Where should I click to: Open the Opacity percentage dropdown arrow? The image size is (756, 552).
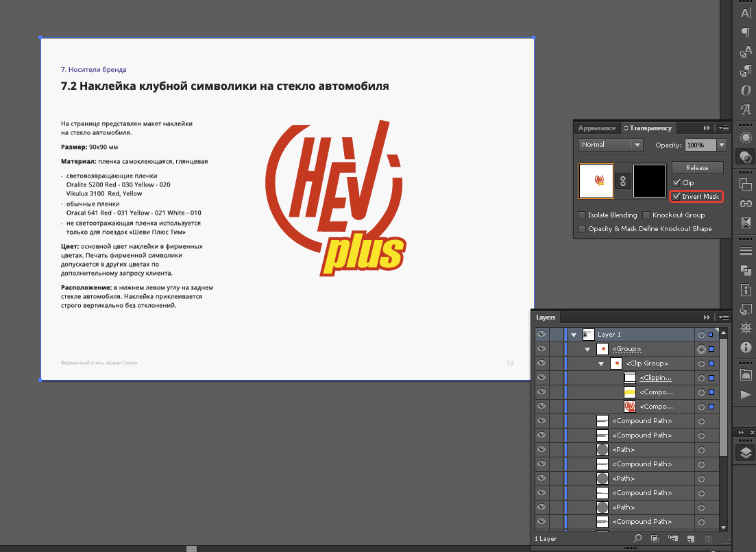point(721,145)
